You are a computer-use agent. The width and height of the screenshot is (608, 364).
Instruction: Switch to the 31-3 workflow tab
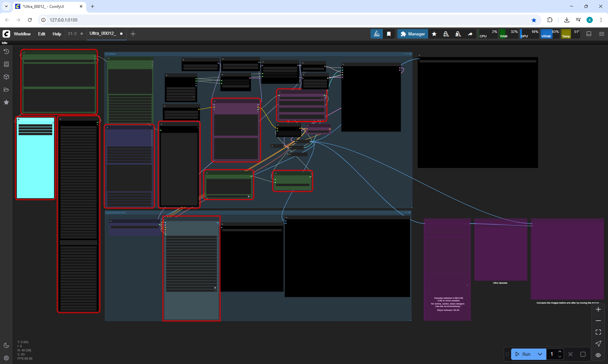click(72, 34)
